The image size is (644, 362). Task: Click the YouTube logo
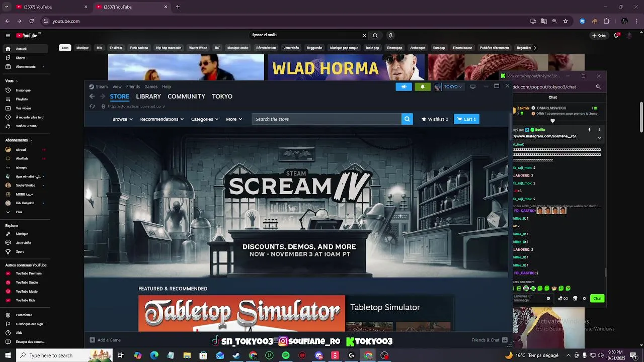[27, 35]
